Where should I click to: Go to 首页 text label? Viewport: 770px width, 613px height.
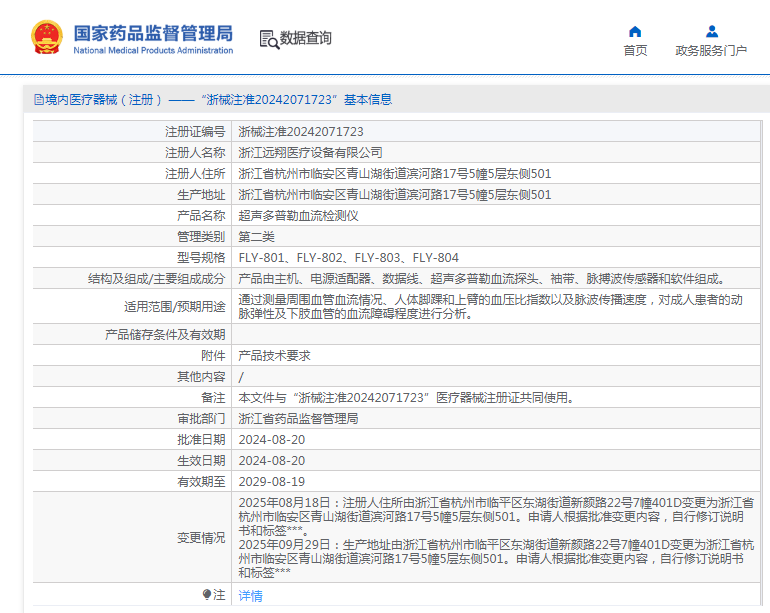point(635,51)
